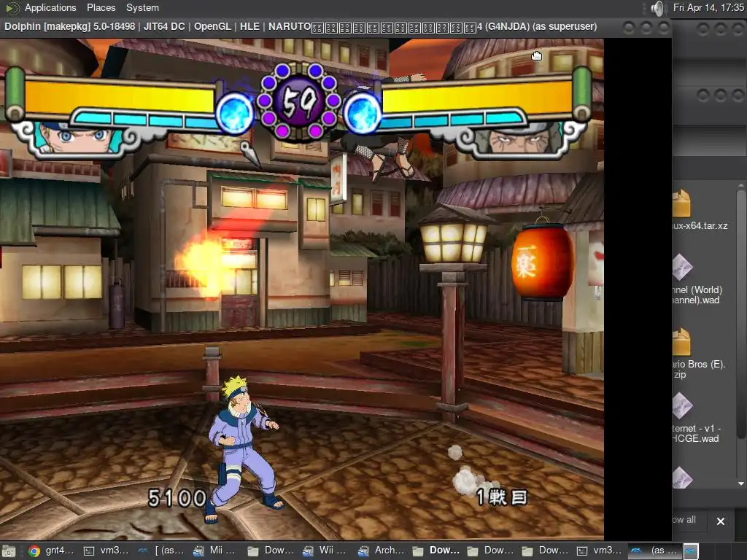Select wad file icon above ternet - v1 - HCGE.wad

pyautogui.click(x=682, y=406)
